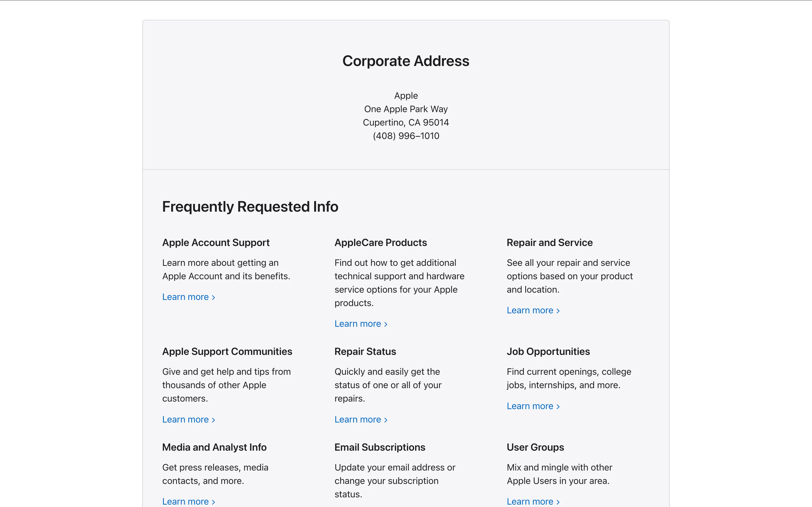812x507 pixels.
Task: Click the One Apple Park Way address line
Action: [x=406, y=109]
